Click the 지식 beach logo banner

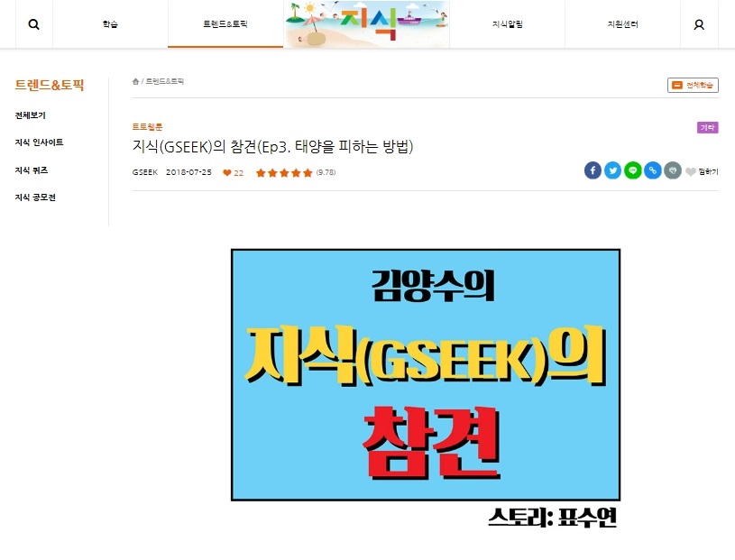366,24
